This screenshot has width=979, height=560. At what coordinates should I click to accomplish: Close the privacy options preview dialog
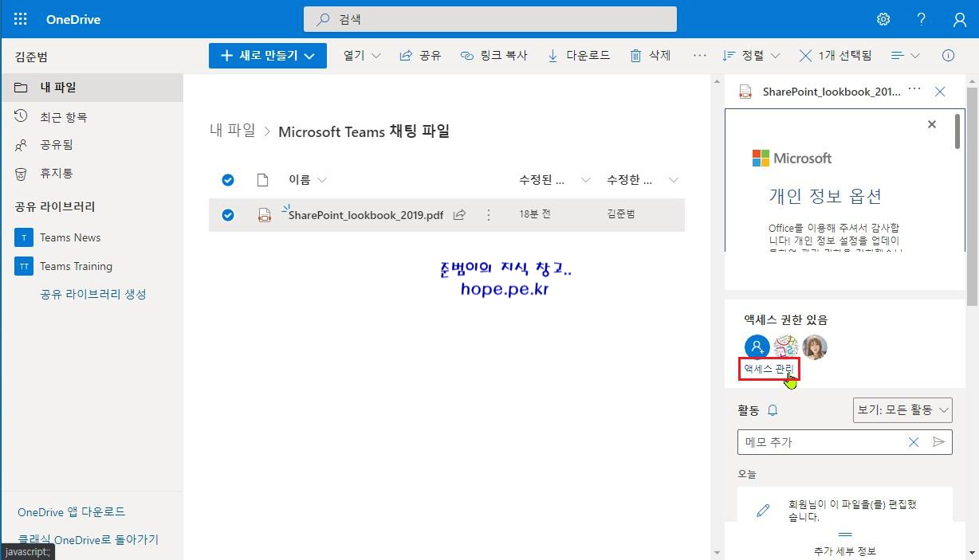[x=932, y=124]
